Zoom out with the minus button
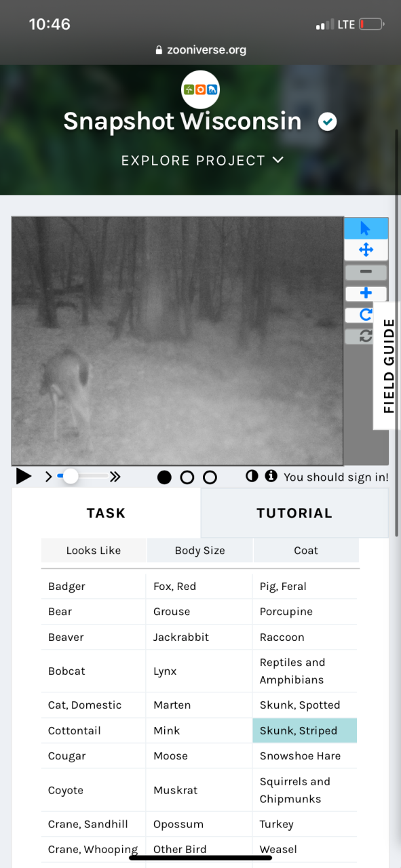Viewport: 401px width, 868px height. (366, 272)
